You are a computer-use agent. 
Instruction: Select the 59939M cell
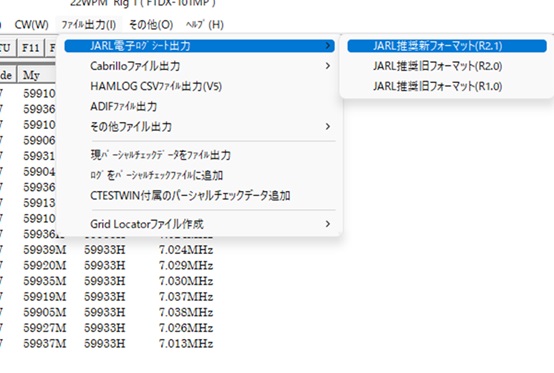tap(45, 250)
